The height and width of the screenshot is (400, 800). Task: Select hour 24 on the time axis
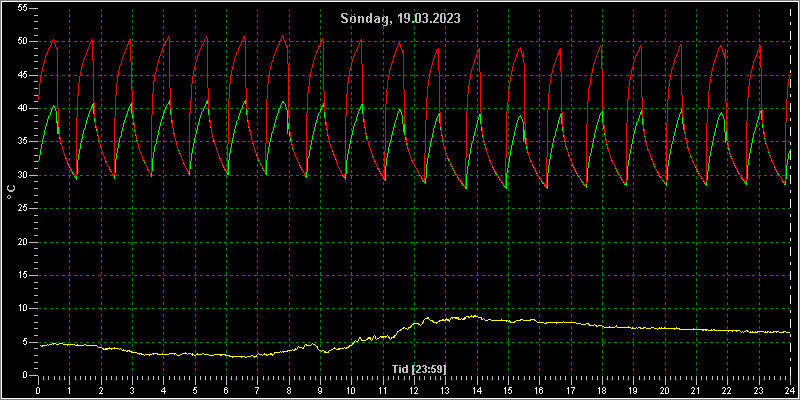pyautogui.click(x=790, y=391)
